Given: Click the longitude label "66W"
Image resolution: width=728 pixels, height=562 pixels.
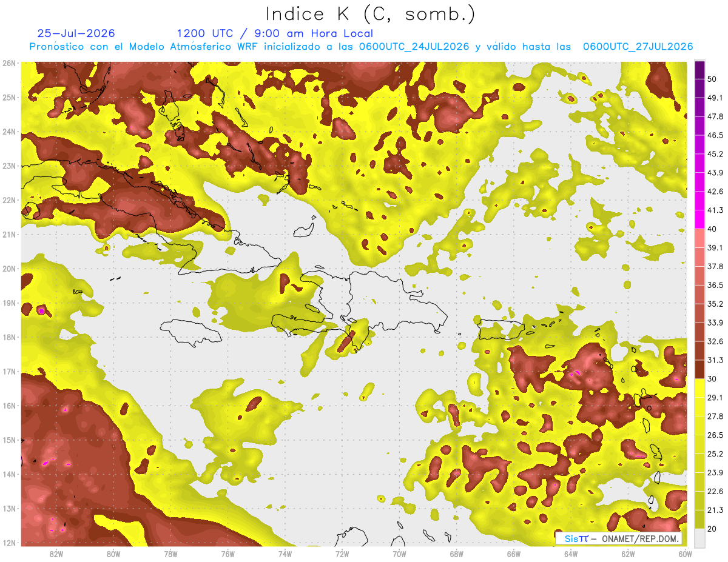Looking at the screenshot, I should click(514, 554).
